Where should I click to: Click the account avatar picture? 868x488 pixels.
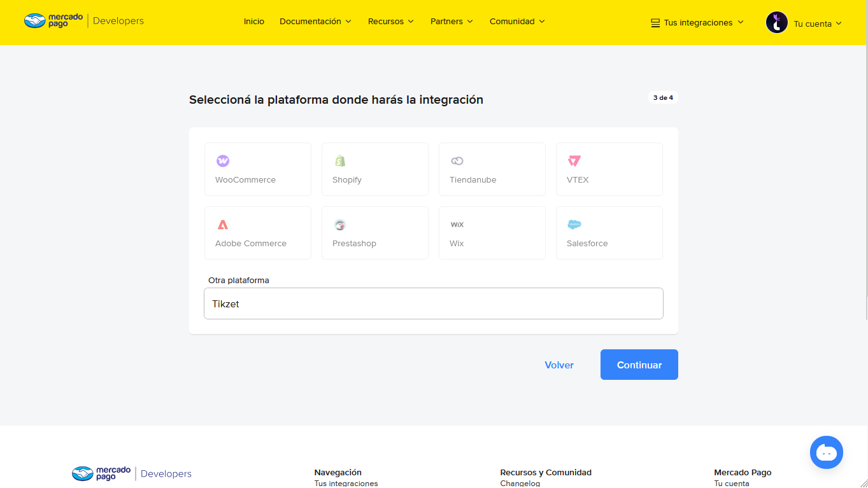coord(777,23)
